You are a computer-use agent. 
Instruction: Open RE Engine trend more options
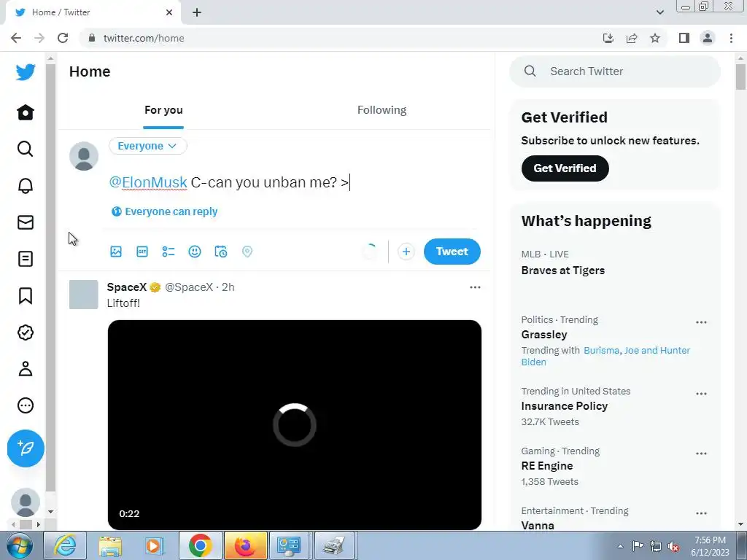pyautogui.click(x=701, y=454)
